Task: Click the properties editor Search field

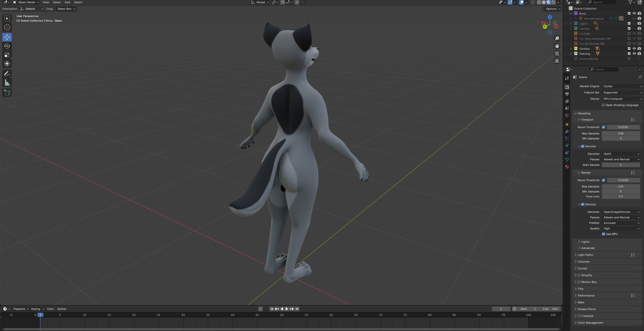Action: (x=603, y=69)
